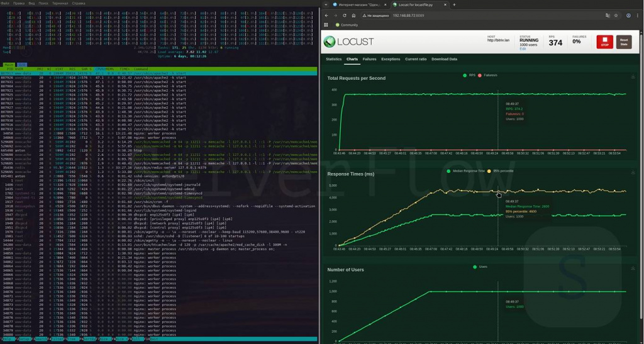This screenshot has width=644, height=344.
Task: Open the apps grid icon in the bookmarks bar
Action: tap(326, 25)
